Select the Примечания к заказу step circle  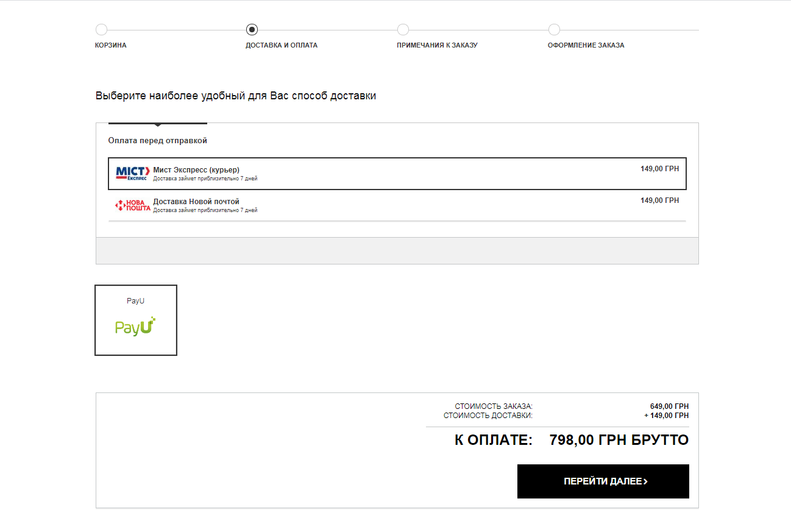[x=403, y=30]
